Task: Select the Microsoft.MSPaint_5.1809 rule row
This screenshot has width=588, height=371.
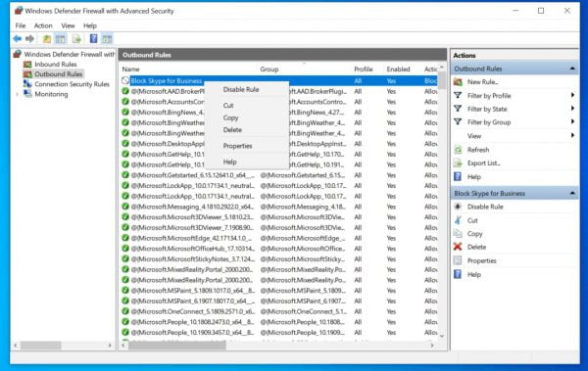Action: click(x=279, y=291)
